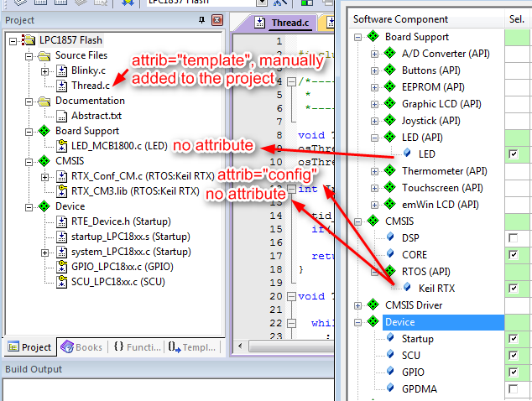Uncheck the LED component checkbox

[513, 154]
